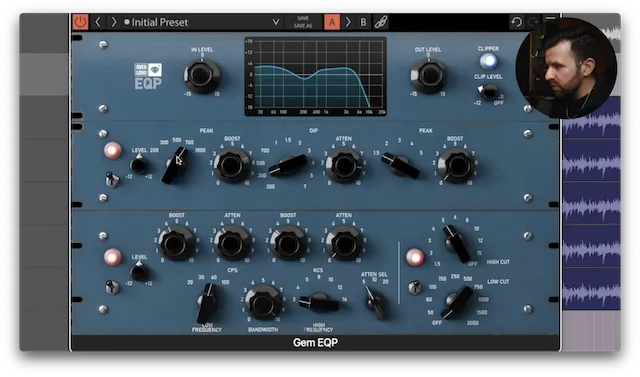The width and height of the screenshot is (640, 377).
Task: Click the undo arrow icon
Action: 517,22
